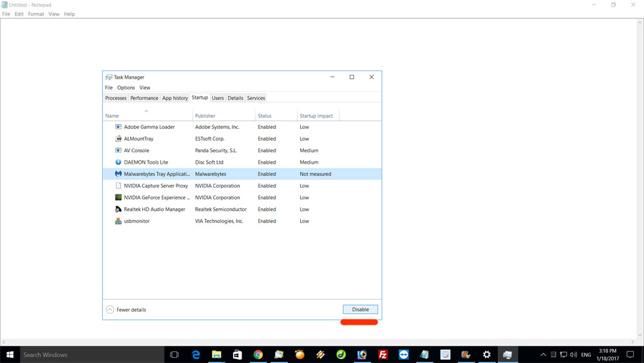Image resolution: width=644 pixels, height=363 pixels.
Task: Select the Adobe Gamma Loader entry
Action: 242,127
